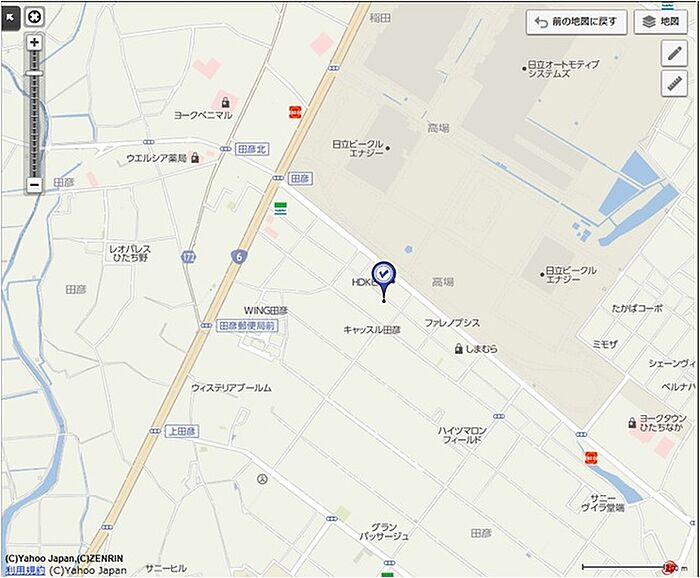This screenshot has width=700, height=578.
Task: Click the blue checkmark location pin
Action: tap(384, 279)
